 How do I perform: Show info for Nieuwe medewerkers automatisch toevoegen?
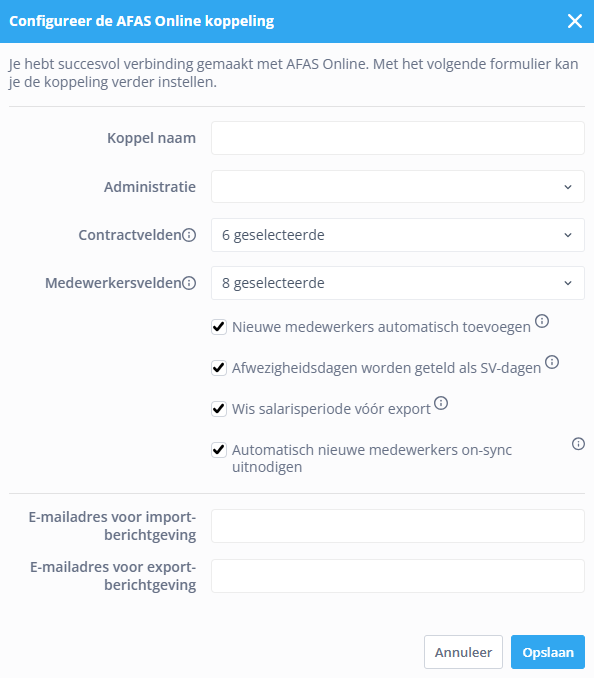[x=542, y=321]
